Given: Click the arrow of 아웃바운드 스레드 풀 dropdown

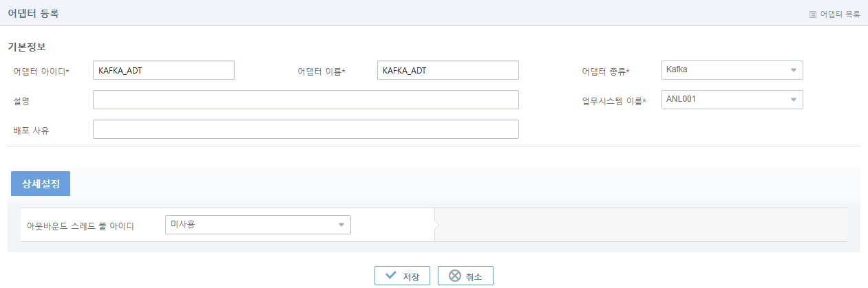Looking at the screenshot, I should tap(341, 225).
